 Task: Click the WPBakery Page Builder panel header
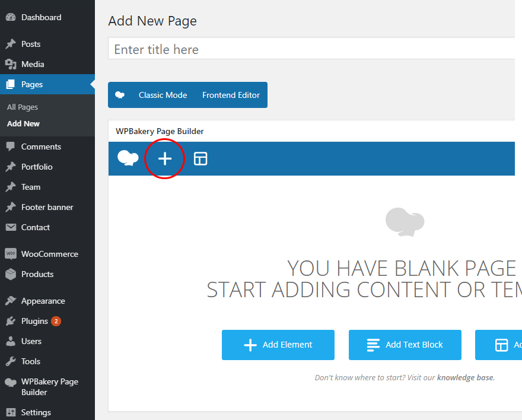point(311,131)
